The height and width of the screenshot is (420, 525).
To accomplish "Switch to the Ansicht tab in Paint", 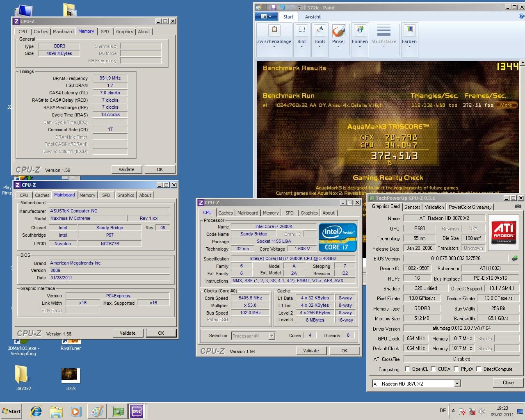I will 313,17.
